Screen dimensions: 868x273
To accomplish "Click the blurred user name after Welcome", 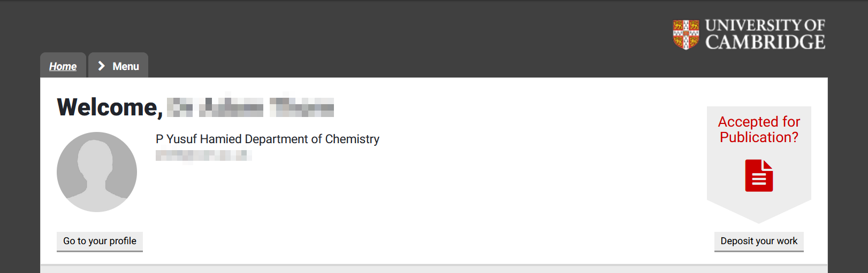I will pyautogui.click(x=250, y=107).
